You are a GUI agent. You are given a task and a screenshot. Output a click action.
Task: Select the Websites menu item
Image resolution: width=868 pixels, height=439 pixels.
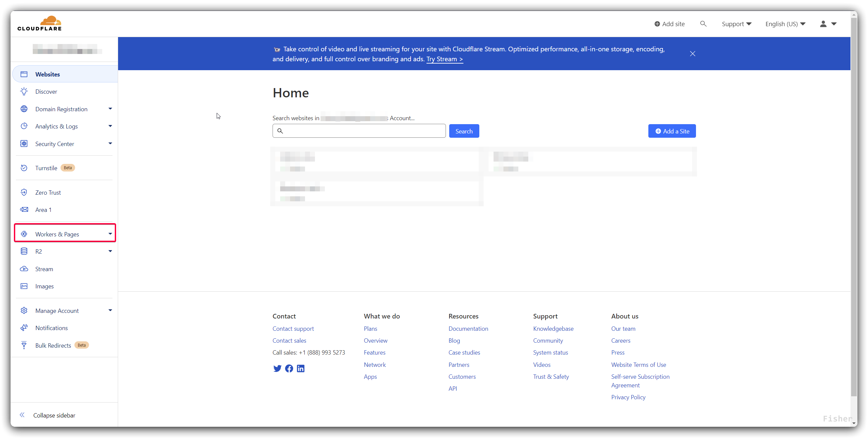pyautogui.click(x=48, y=74)
